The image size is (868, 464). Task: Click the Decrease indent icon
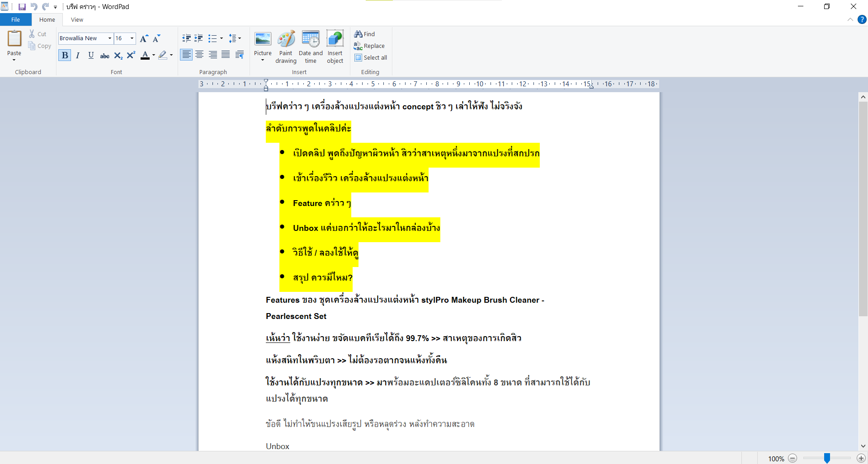point(186,38)
